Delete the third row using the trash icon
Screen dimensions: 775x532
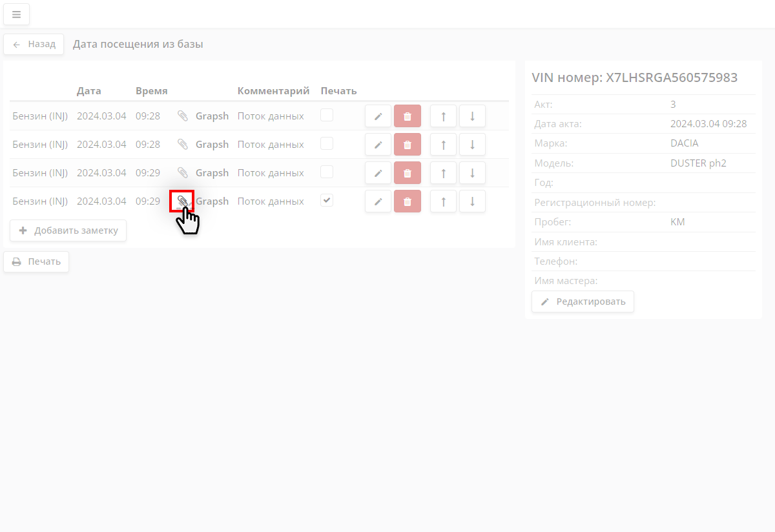(x=407, y=172)
